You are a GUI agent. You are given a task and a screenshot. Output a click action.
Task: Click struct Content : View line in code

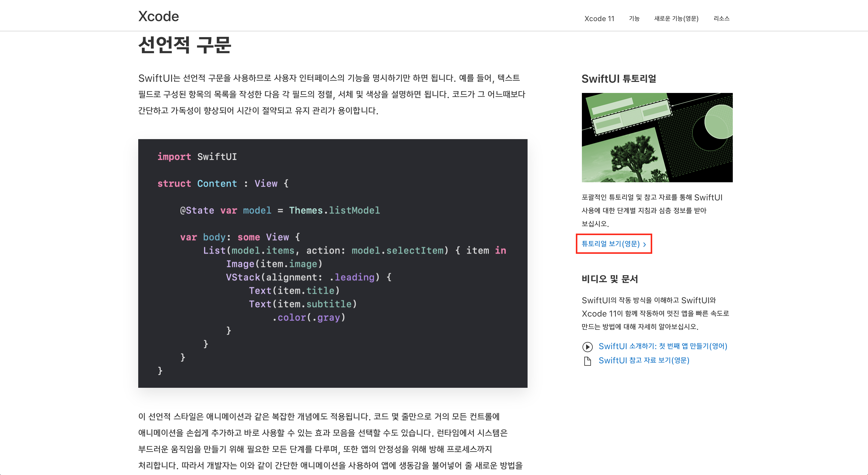pos(223,183)
